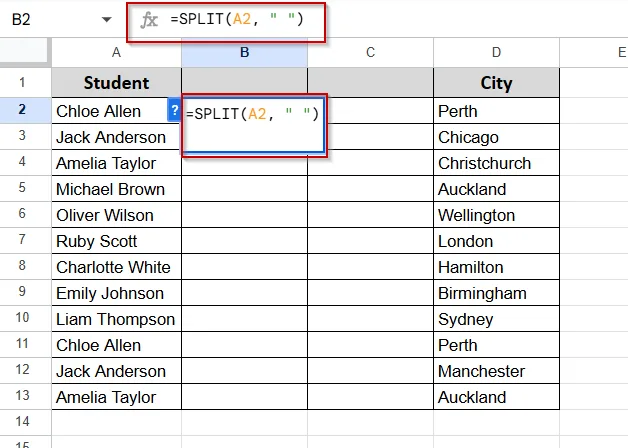The width and height of the screenshot is (628, 448).
Task: Click Auckland in row 5
Action: pyautogui.click(x=496, y=189)
